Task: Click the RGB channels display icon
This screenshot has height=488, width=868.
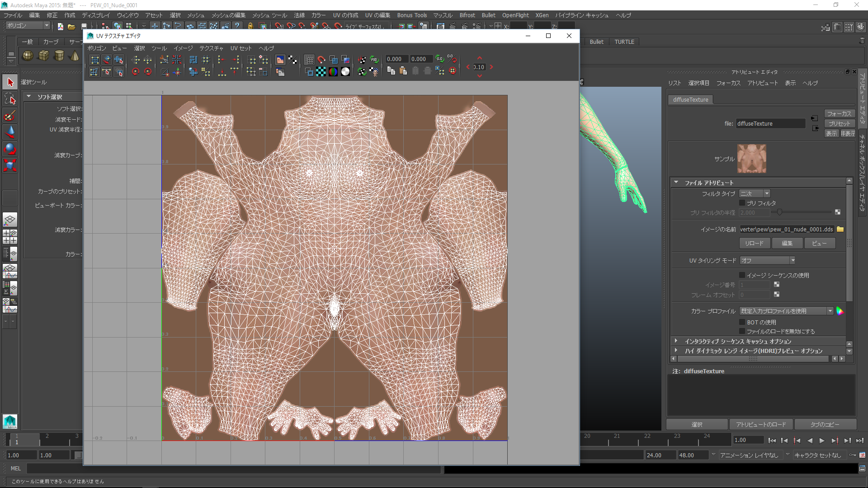Action: pyautogui.click(x=333, y=71)
